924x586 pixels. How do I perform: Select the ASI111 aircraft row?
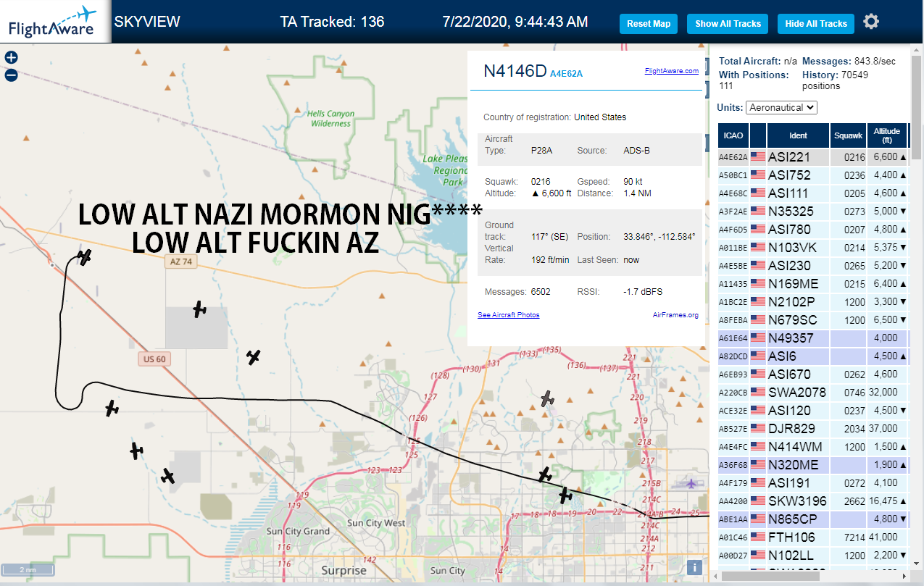pyautogui.click(x=812, y=193)
